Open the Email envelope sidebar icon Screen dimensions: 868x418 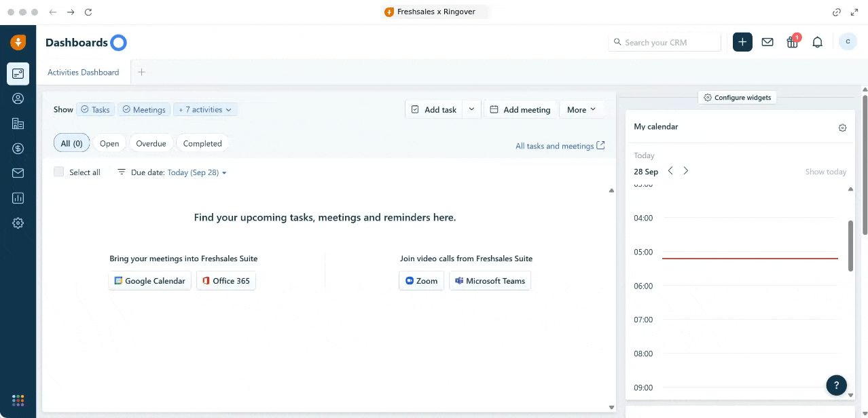[18, 173]
